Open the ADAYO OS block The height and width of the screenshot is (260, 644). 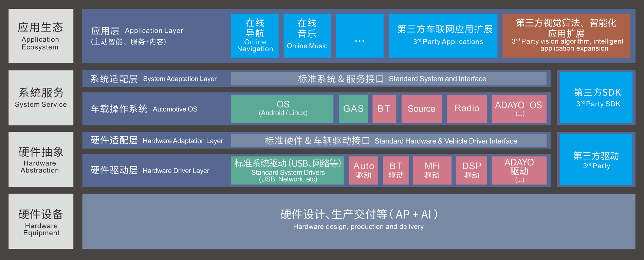tap(519, 108)
